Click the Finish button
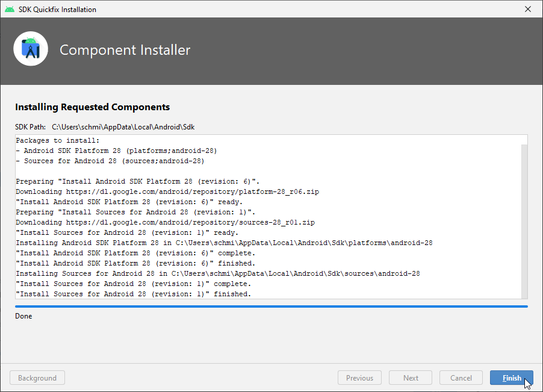Image resolution: width=543 pixels, height=392 pixels. pyautogui.click(x=512, y=378)
